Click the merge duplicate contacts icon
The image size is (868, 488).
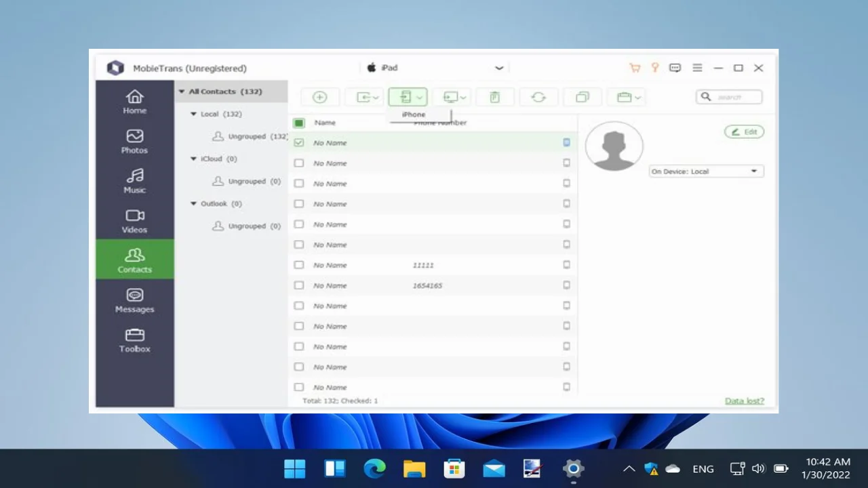tap(582, 98)
